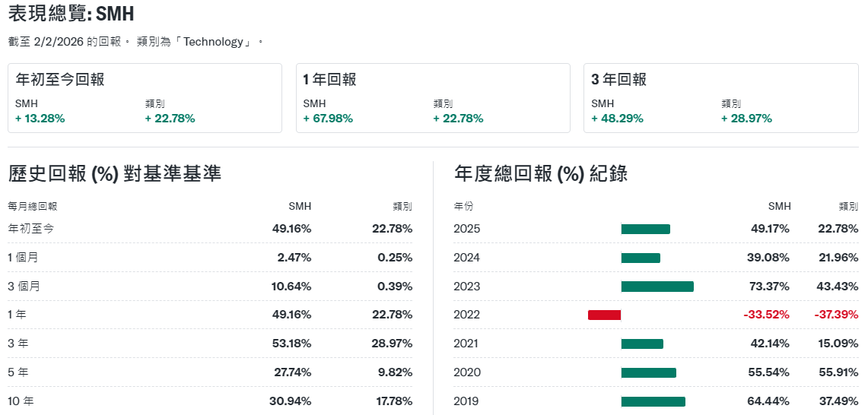This screenshot has height=415, width=868.
Task: Click the green bar for year 2024
Action: pyautogui.click(x=641, y=258)
